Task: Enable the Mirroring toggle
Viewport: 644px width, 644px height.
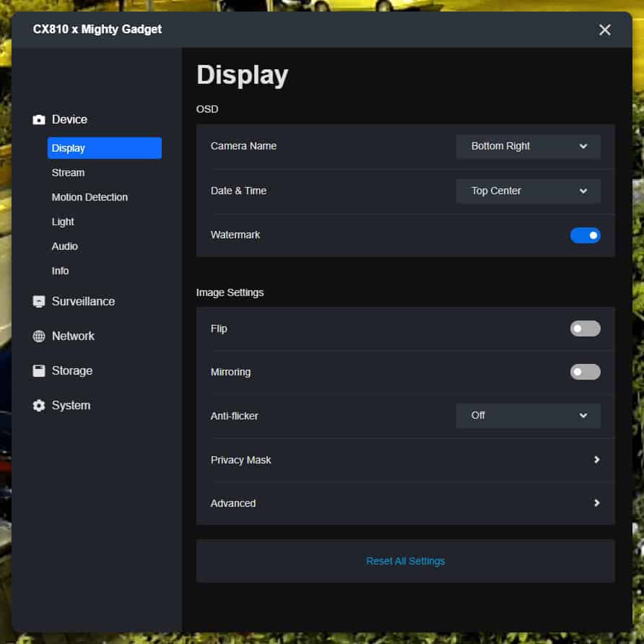Action: tap(585, 373)
